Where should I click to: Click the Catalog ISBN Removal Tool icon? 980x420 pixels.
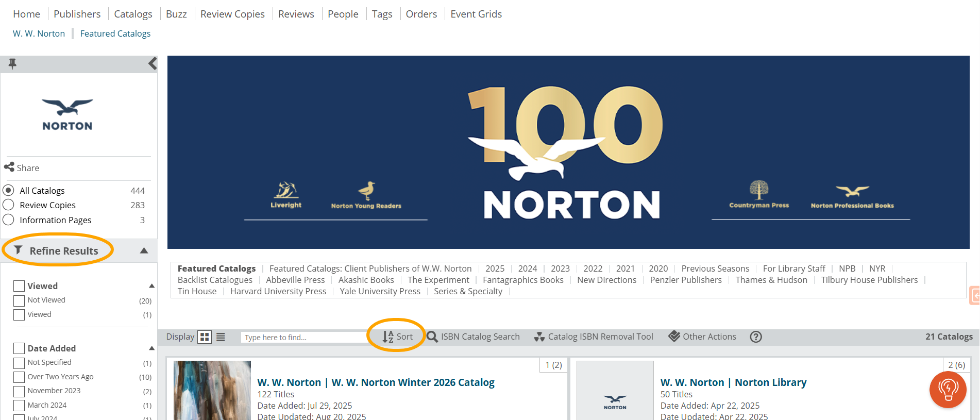click(x=539, y=337)
